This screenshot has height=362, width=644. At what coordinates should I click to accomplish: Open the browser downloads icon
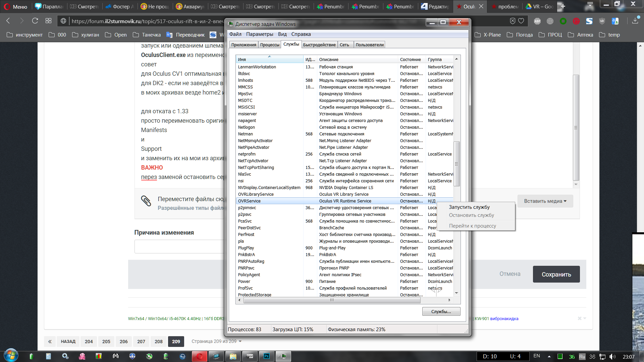click(635, 21)
